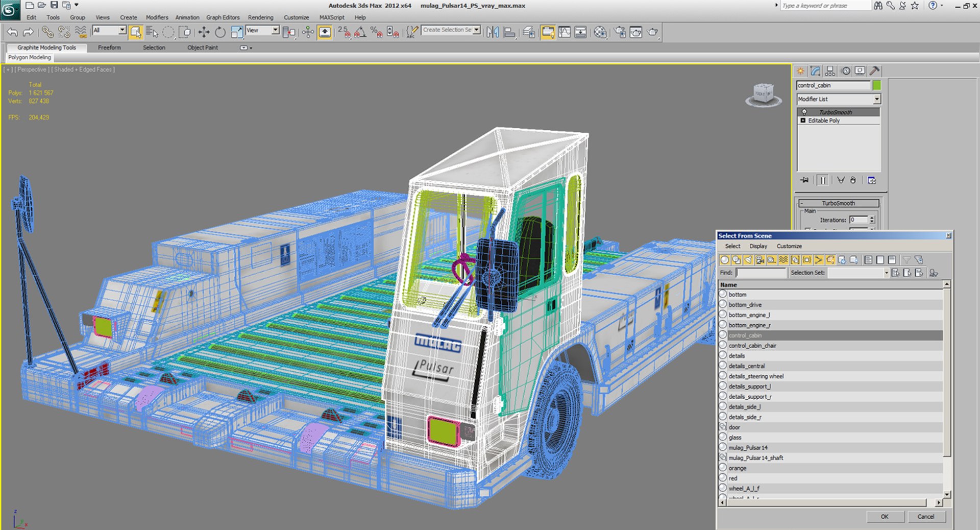Toggle Angle Snap in main toolbar
The image size is (980, 530).
pyautogui.click(x=360, y=32)
